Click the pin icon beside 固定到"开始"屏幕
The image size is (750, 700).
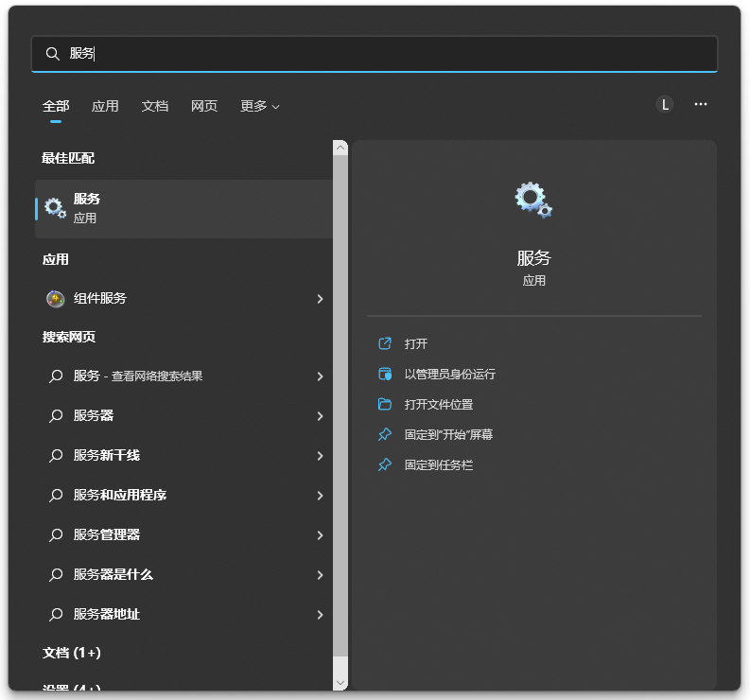(x=385, y=434)
